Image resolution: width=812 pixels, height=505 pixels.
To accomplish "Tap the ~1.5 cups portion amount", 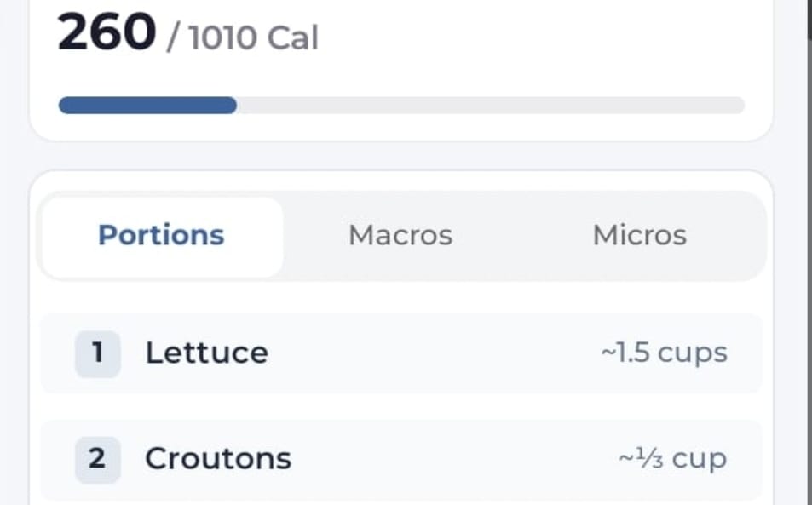I will point(664,353).
